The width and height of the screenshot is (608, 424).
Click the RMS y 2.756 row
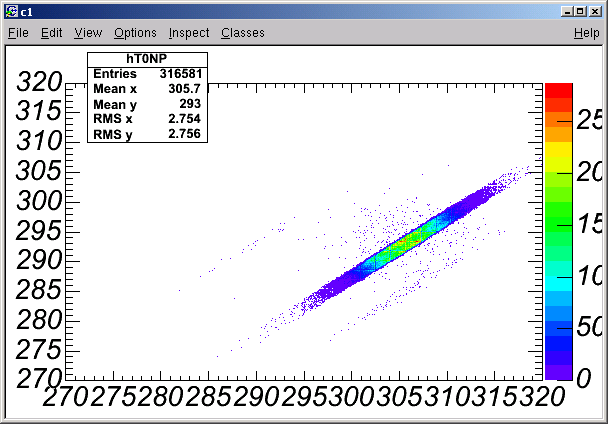[147, 134]
